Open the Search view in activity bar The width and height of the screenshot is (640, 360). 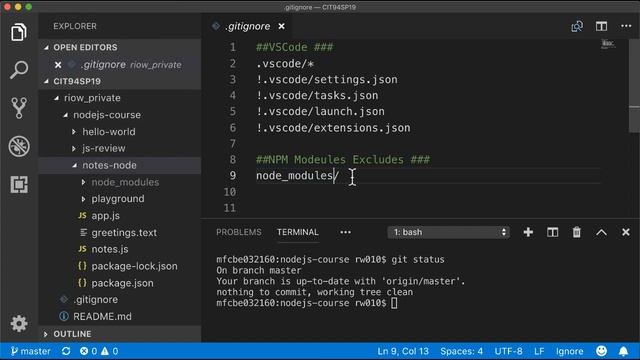(x=19, y=70)
